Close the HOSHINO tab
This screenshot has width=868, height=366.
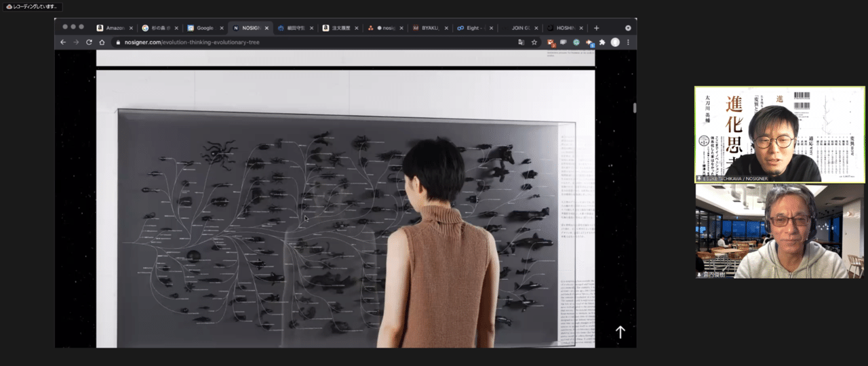point(580,28)
